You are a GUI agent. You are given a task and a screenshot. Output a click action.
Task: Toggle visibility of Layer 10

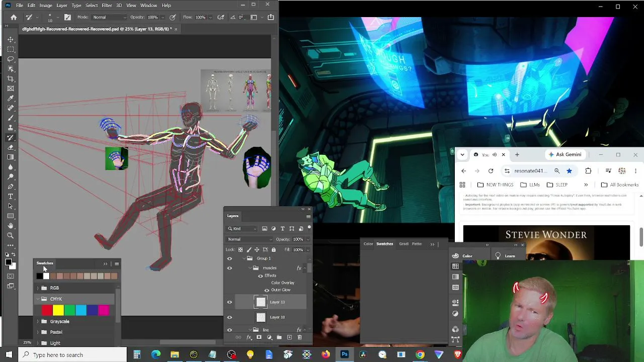click(x=229, y=317)
